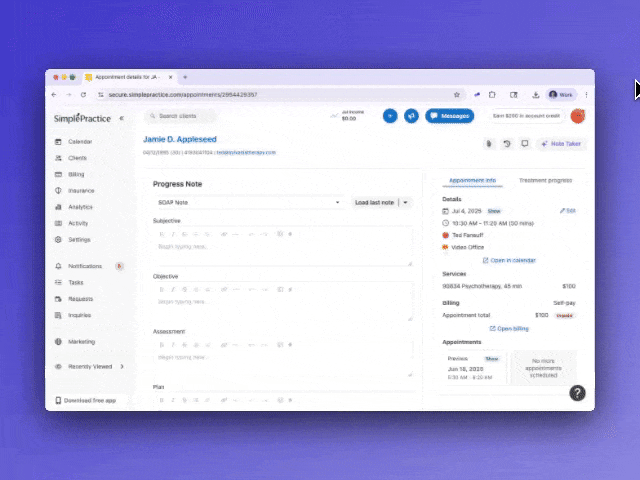Open the Insurance shield icon in sidebar
This screenshot has height=480, width=640.
58,191
